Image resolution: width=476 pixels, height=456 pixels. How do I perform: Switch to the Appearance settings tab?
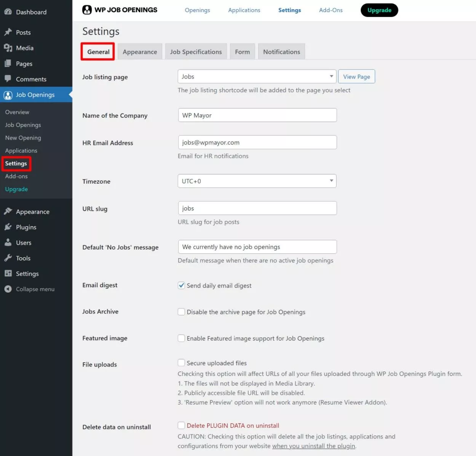click(140, 52)
